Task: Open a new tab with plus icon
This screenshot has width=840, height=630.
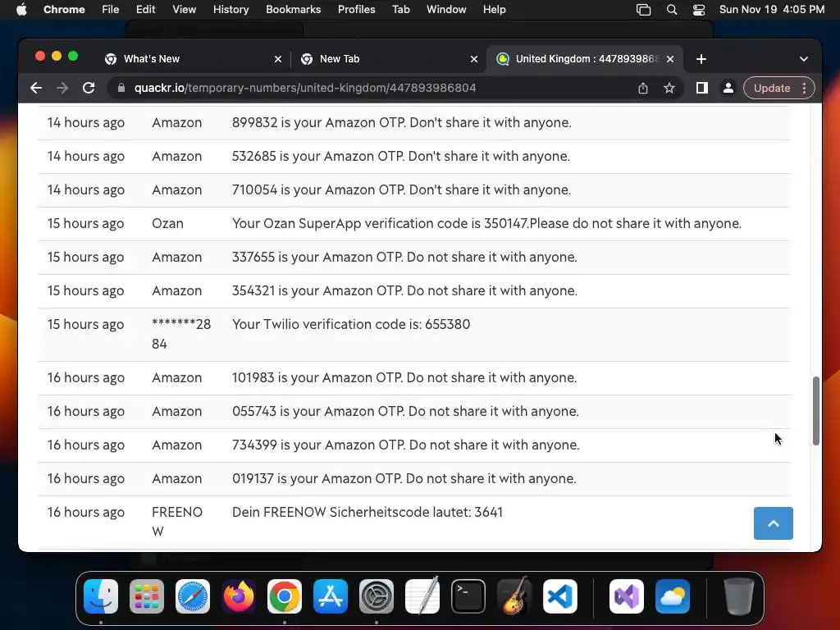Action: click(701, 59)
